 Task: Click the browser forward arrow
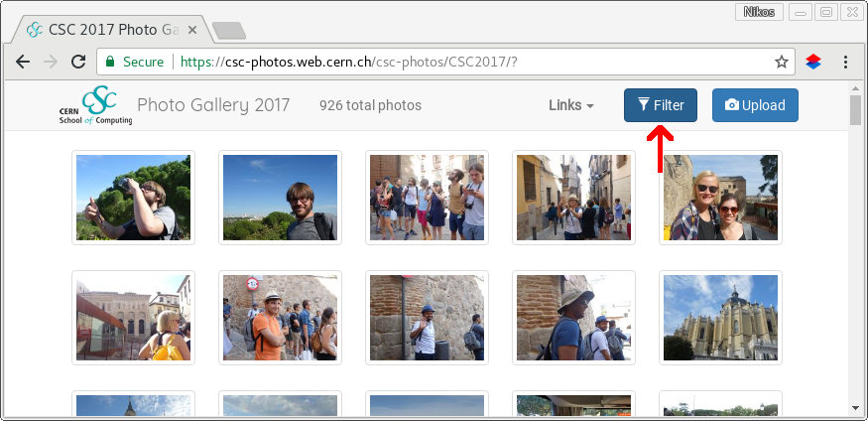[51, 62]
